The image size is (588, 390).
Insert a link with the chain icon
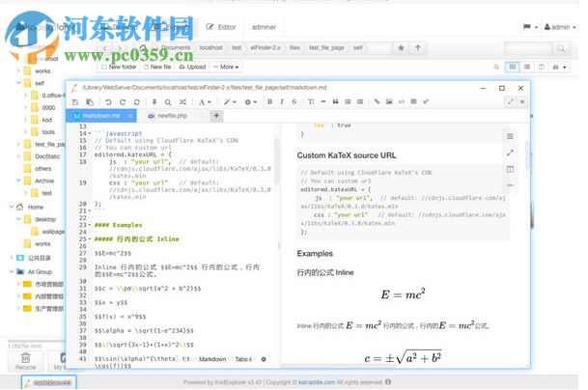point(377,101)
